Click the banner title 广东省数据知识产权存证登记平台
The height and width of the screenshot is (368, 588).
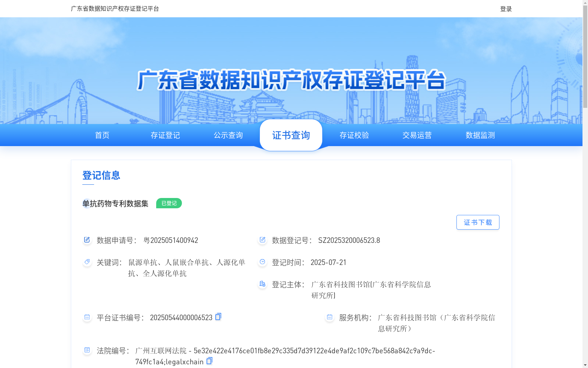click(291, 80)
